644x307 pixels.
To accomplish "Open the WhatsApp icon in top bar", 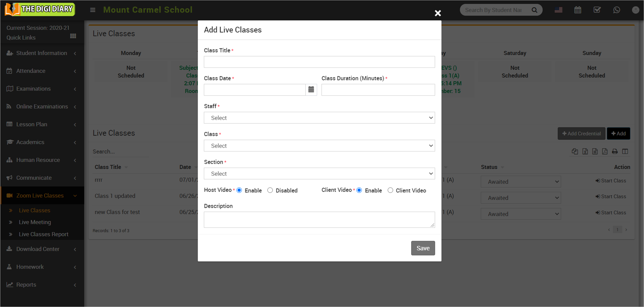I will (x=616, y=10).
